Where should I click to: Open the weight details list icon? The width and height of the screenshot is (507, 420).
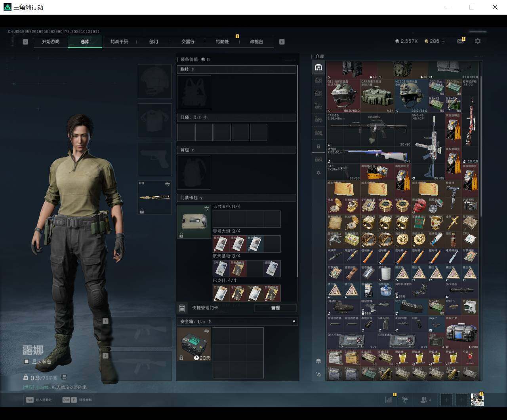pyautogui.click(x=64, y=377)
